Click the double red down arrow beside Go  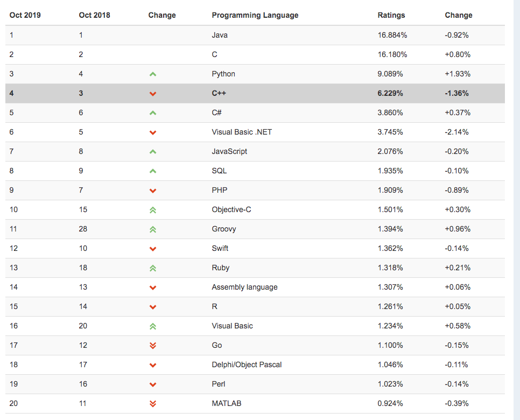[153, 346]
